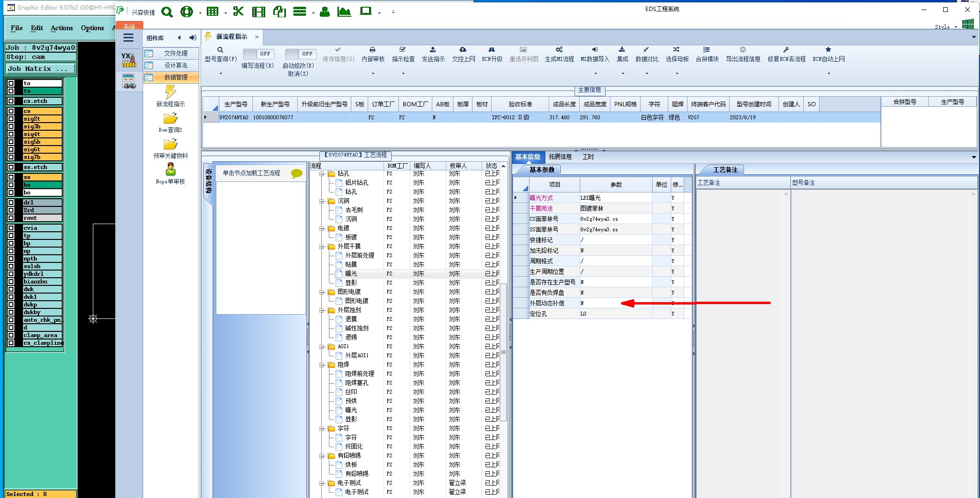The width and height of the screenshot is (980, 498).
Task: Click 修复ECN丢流程 wrench toolbar button
Action: (786, 55)
